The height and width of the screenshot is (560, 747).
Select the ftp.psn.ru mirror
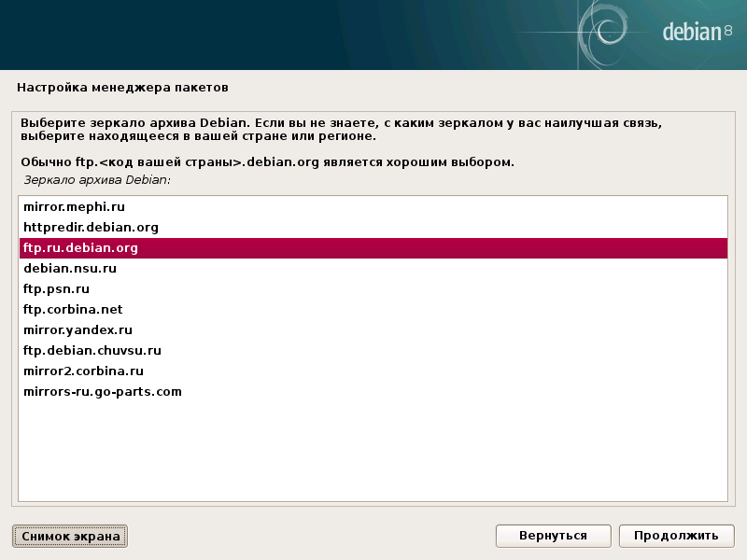55,288
